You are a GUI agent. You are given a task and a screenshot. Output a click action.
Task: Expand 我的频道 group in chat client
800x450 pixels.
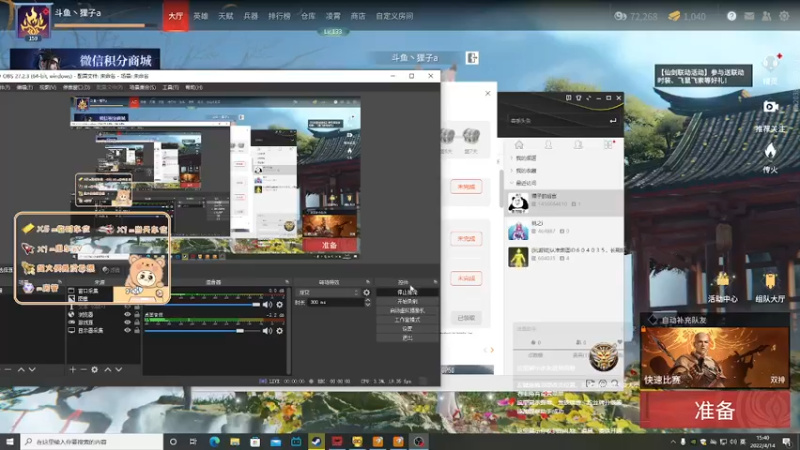point(512,158)
